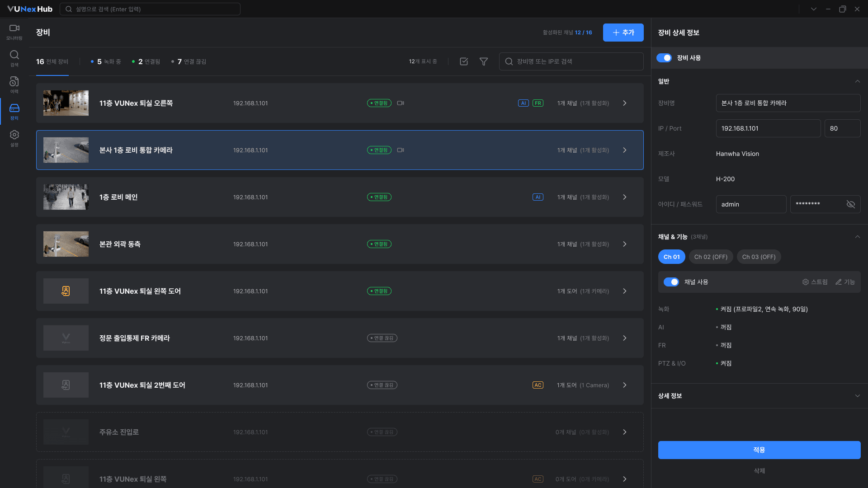Select the 11층 VUNex 퇴실 2번째 도어 device name

142,385
